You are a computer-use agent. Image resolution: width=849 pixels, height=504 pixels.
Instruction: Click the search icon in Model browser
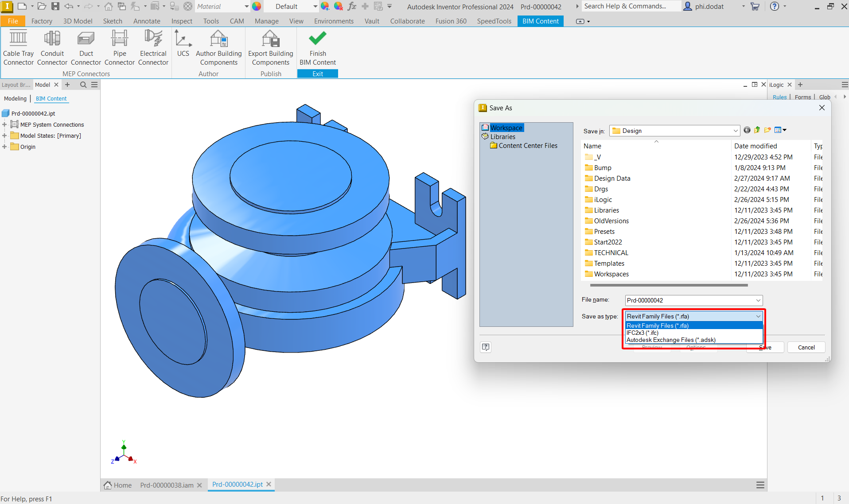[83, 85]
